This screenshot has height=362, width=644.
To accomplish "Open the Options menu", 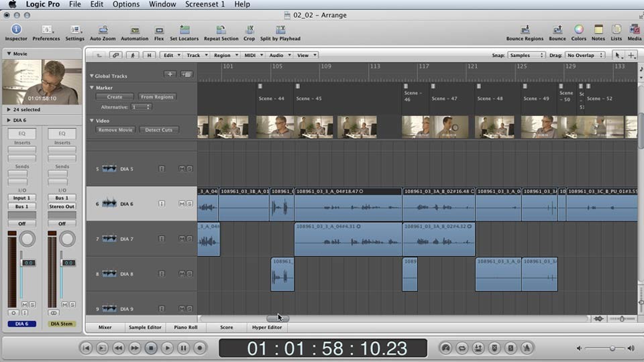I will (126, 4).
